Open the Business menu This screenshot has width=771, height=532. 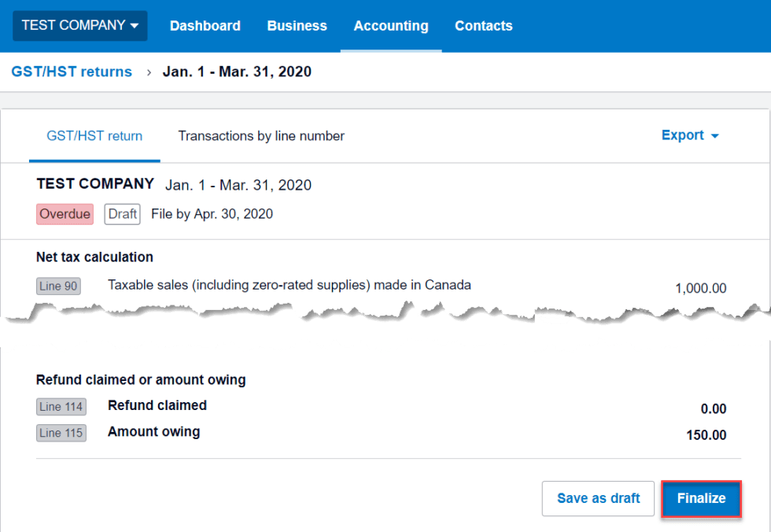297,25
